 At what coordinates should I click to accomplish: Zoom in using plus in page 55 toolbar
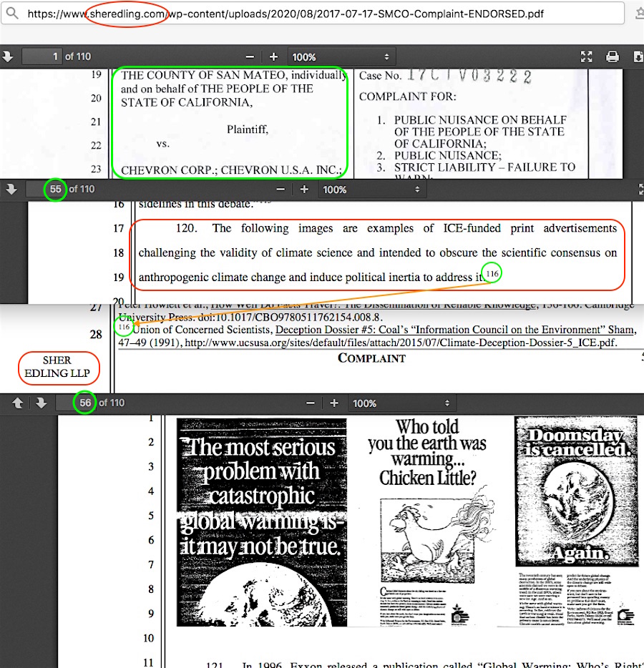pos(304,190)
